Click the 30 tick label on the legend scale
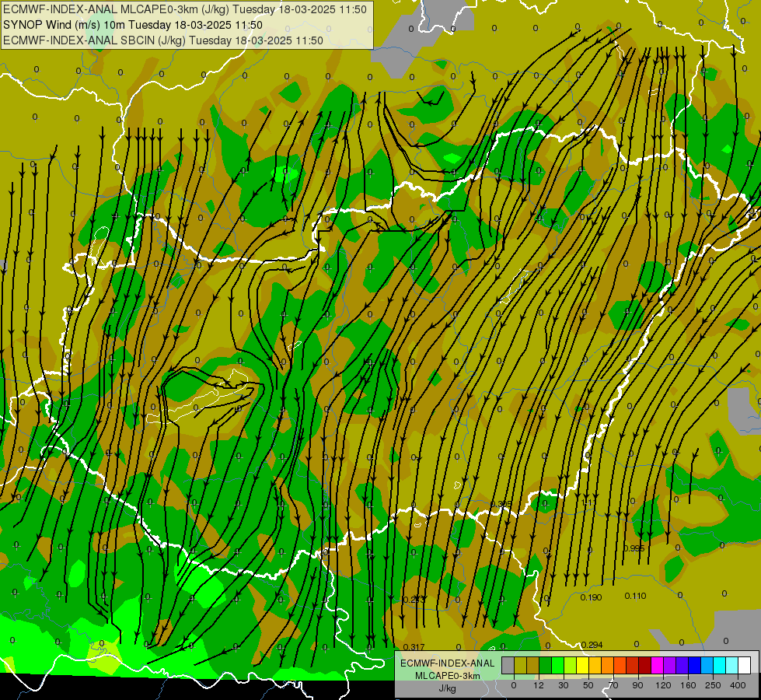This screenshot has width=761, height=700. click(x=564, y=685)
